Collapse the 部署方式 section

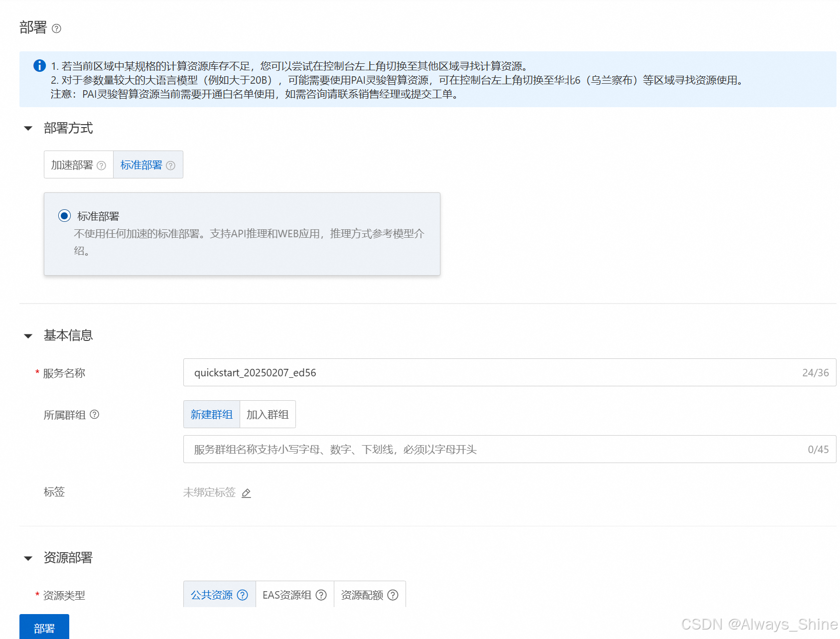pos(28,129)
